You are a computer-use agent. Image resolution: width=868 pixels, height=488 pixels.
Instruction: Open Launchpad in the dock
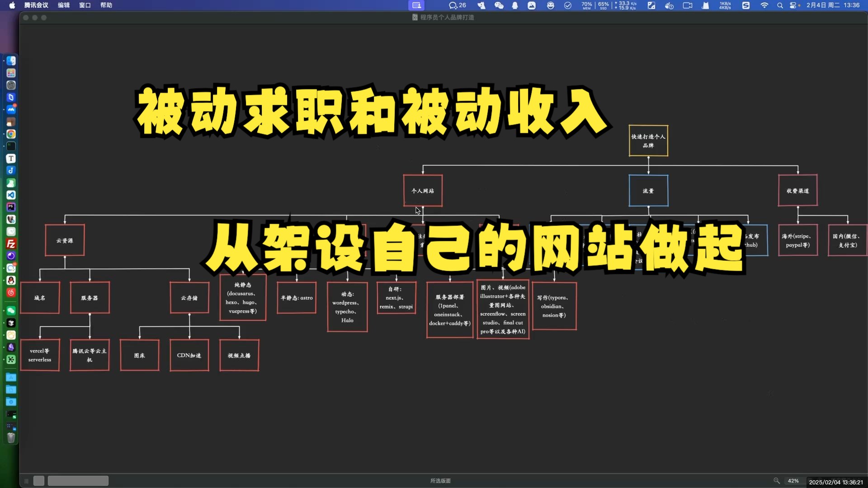pos(11,73)
